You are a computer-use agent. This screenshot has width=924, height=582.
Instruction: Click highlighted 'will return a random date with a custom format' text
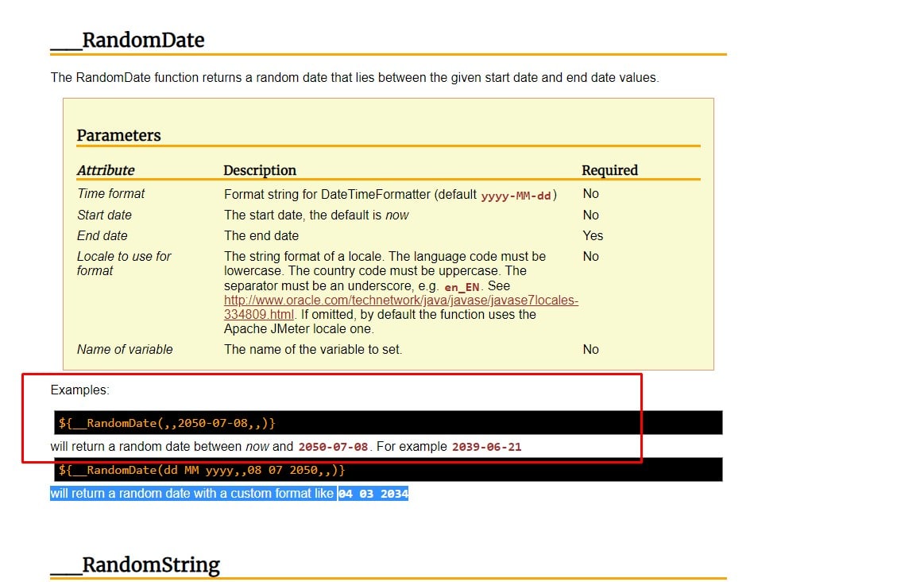click(x=192, y=494)
